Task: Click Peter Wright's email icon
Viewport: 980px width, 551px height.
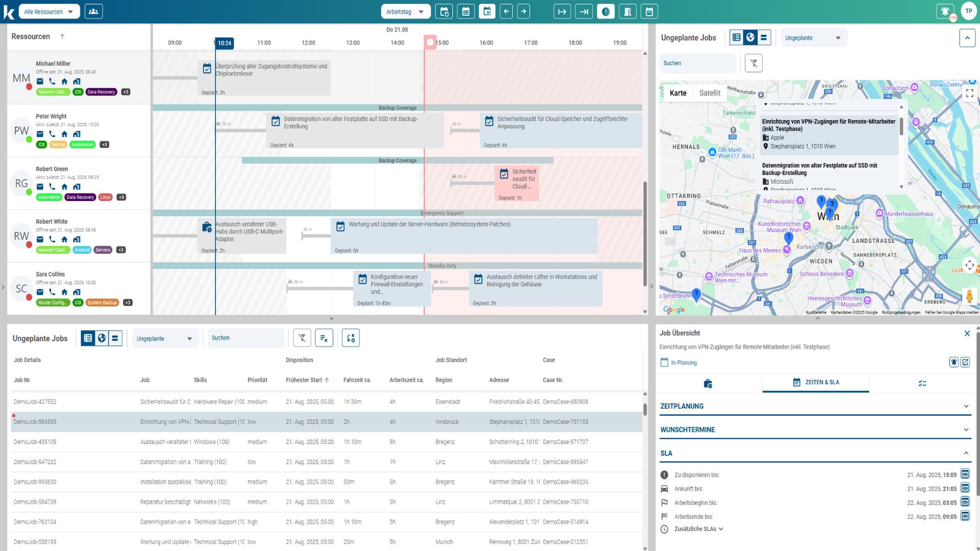Action: coord(40,134)
